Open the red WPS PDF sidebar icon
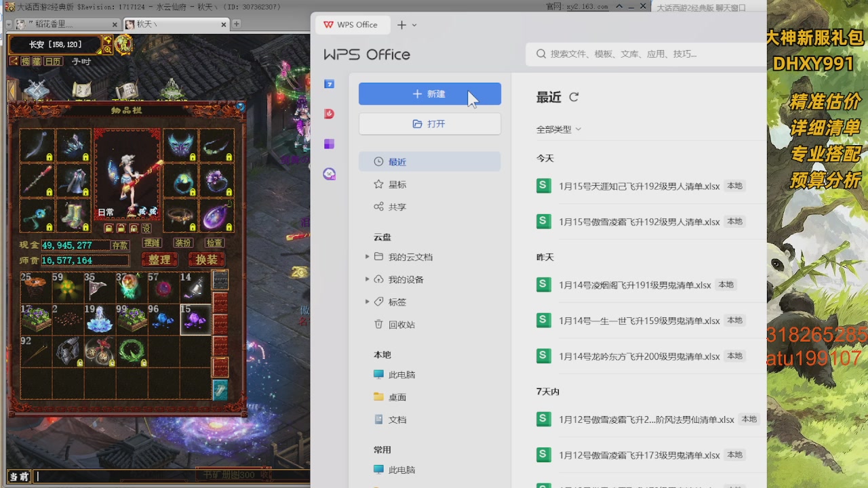The image size is (868, 488). point(329,114)
